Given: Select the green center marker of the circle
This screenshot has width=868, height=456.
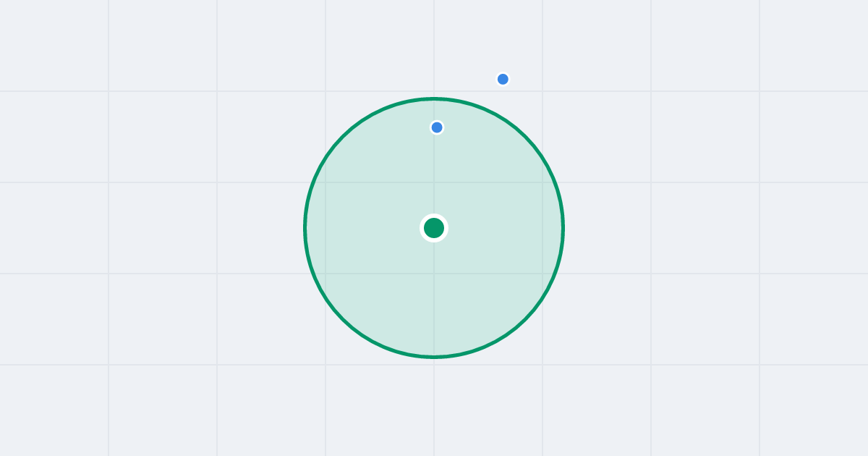Looking at the screenshot, I should [x=434, y=228].
